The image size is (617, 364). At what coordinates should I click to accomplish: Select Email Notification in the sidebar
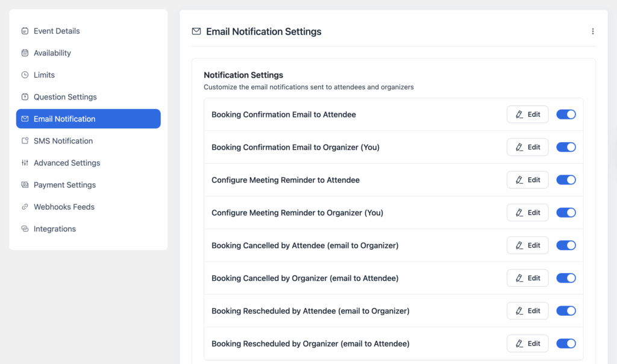pyautogui.click(x=64, y=119)
